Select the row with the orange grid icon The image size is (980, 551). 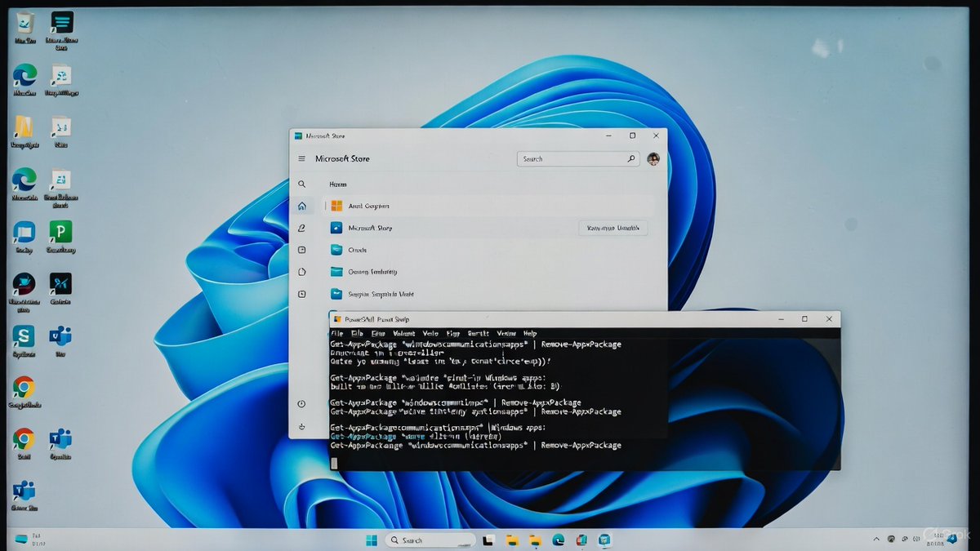pyautogui.click(x=490, y=206)
